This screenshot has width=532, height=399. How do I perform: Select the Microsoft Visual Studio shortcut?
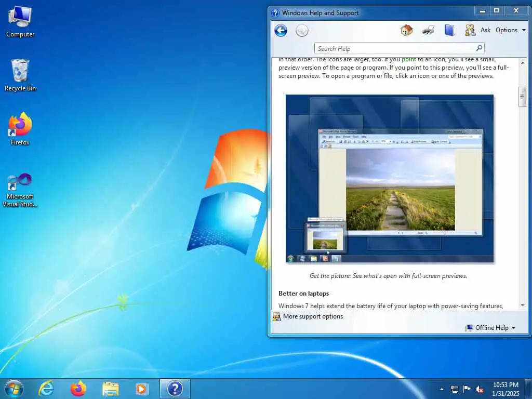pos(20,190)
